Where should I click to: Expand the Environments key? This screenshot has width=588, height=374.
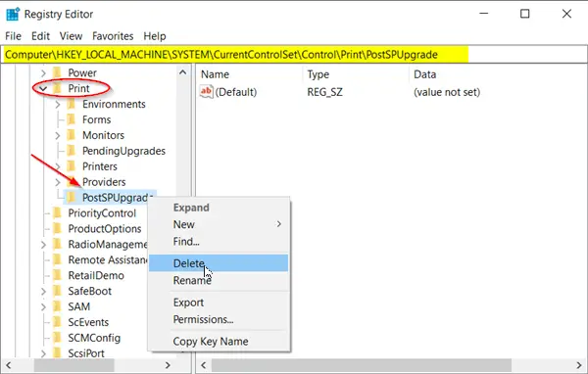(58, 104)
